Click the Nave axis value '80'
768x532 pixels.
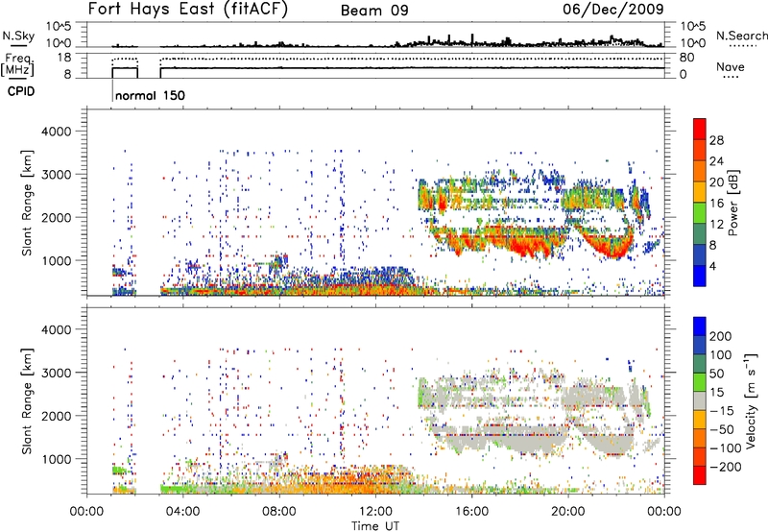[686, 58]
